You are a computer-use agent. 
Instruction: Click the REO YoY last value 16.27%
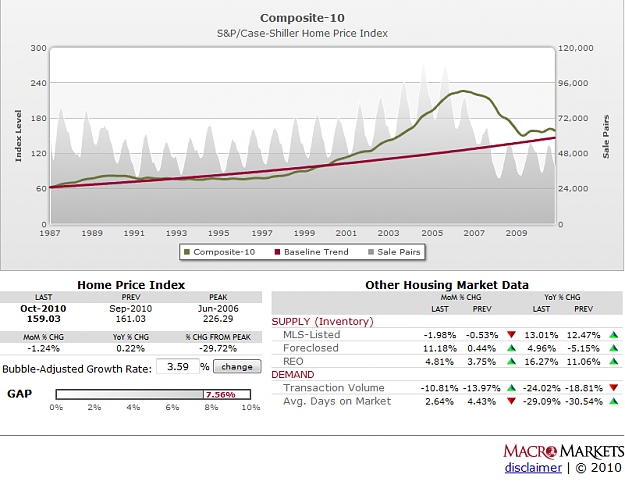click(x=542, y=362)
